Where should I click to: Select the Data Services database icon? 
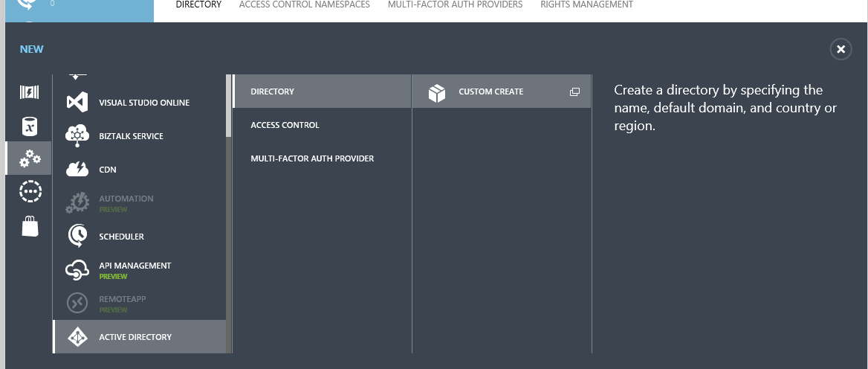tap(29, 126)
